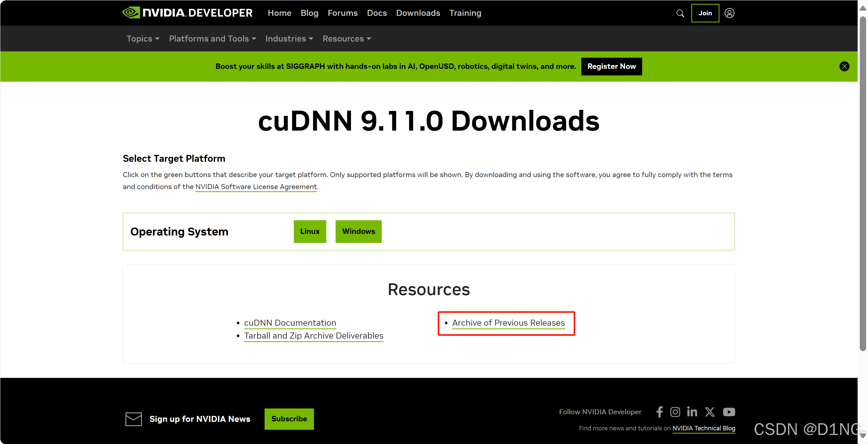Click the search magnifier icon
This screenshot has height=444, width=868.
pos(680,13)
